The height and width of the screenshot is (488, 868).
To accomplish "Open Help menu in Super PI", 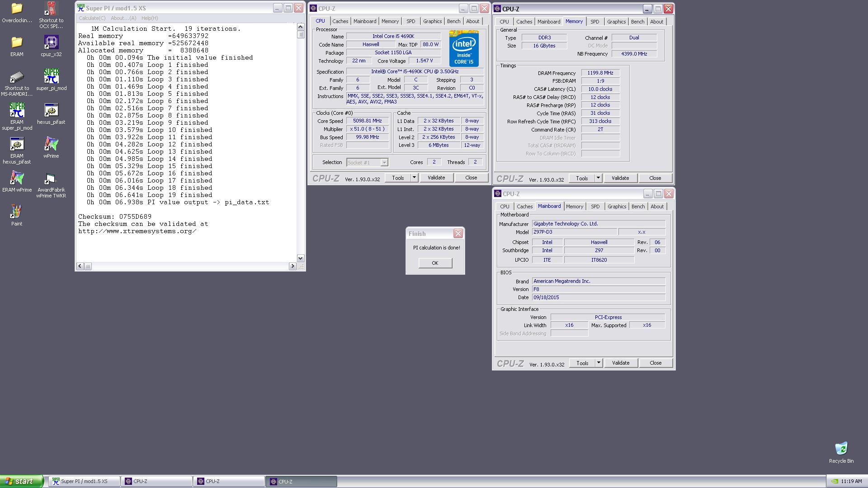I will point(150,18).
